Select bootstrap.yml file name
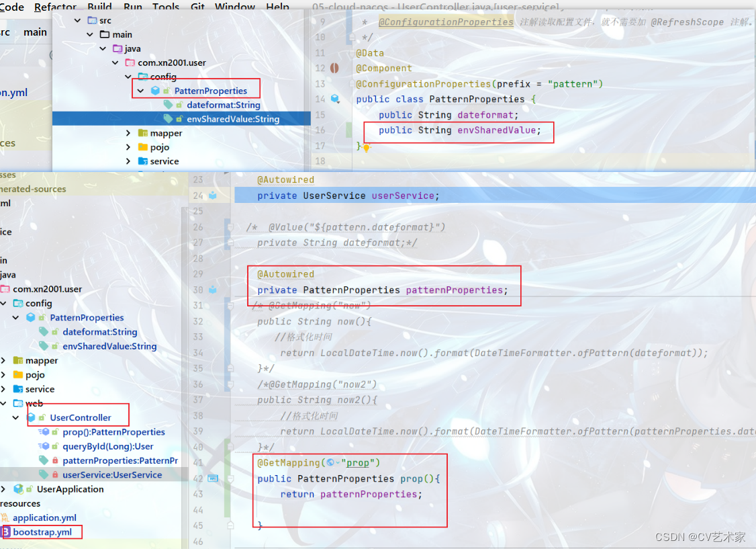This screenshot has width=756, height=549. pos(42,532)
